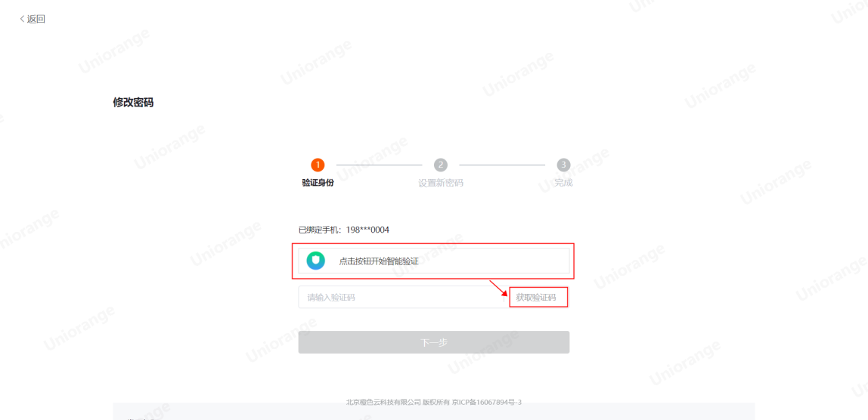Click progress line between steps 1 and 2

(380, 165)
